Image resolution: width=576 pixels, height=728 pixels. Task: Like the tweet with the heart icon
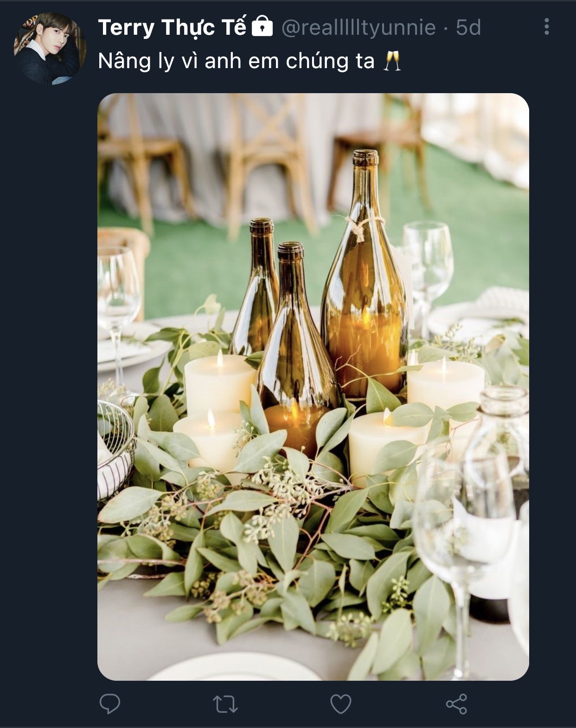(341, 704)
